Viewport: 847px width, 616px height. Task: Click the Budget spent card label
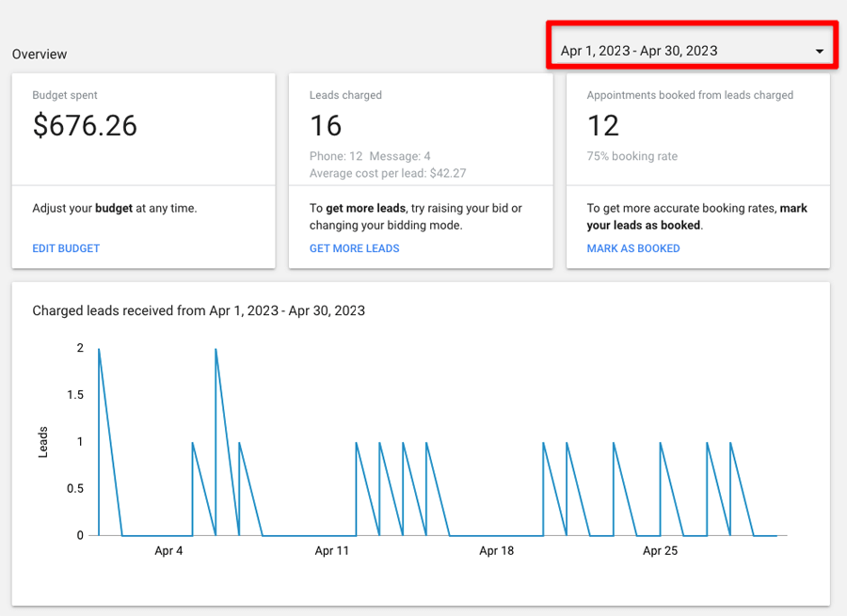pyautogui.click(x=65, y=95)
